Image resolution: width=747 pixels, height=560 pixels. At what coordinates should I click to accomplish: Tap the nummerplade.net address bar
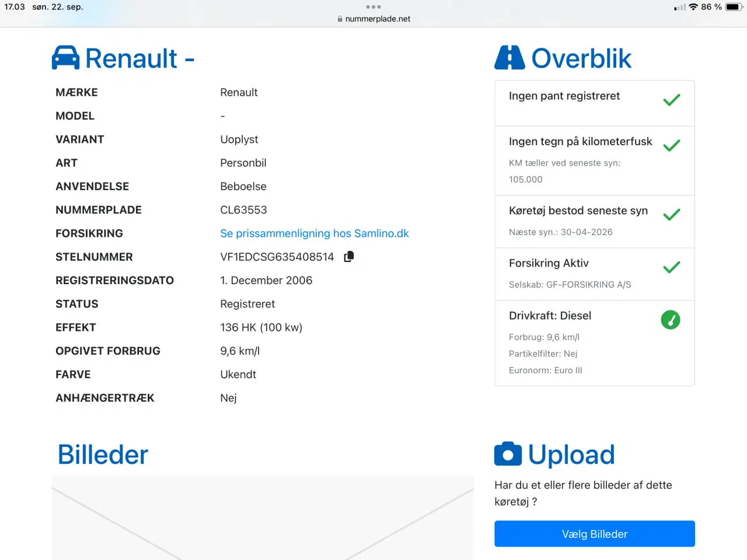(x=373, y=19)
